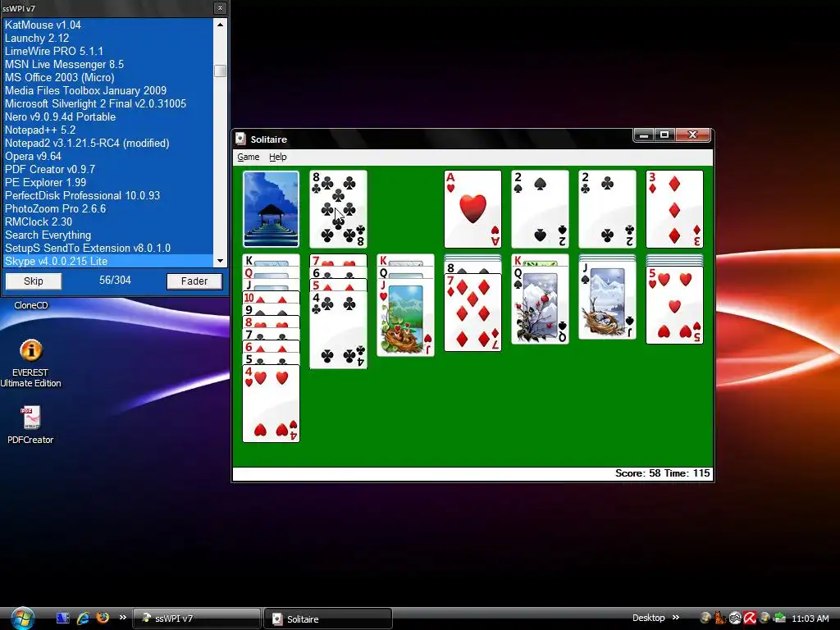Select 'MSN Live Messenger 8.5' entry

coord(108,64)
